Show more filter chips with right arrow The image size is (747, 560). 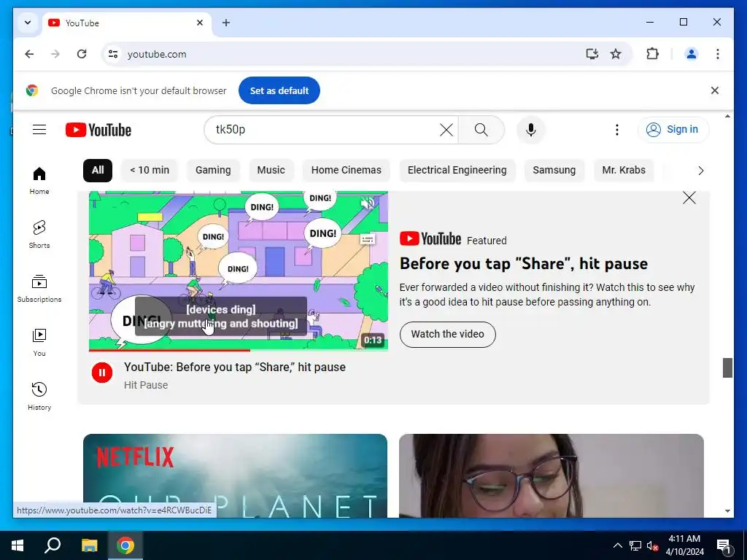700,171
